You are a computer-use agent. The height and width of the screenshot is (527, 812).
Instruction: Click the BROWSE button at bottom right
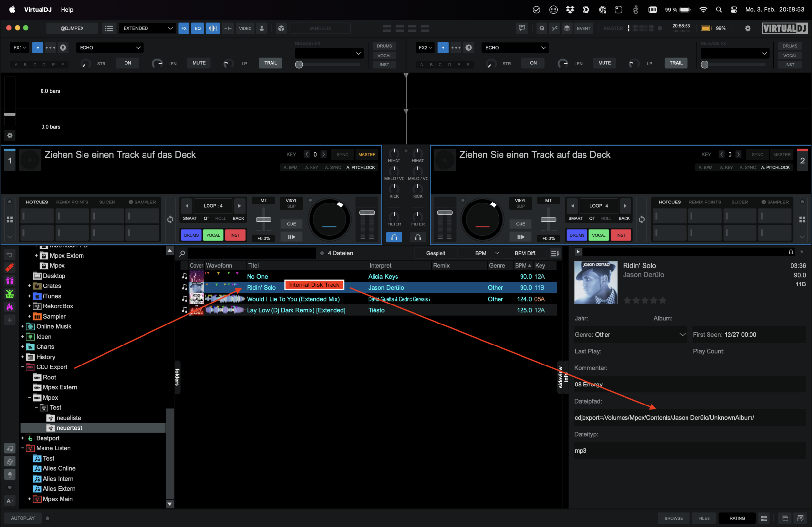pos(673,518)
